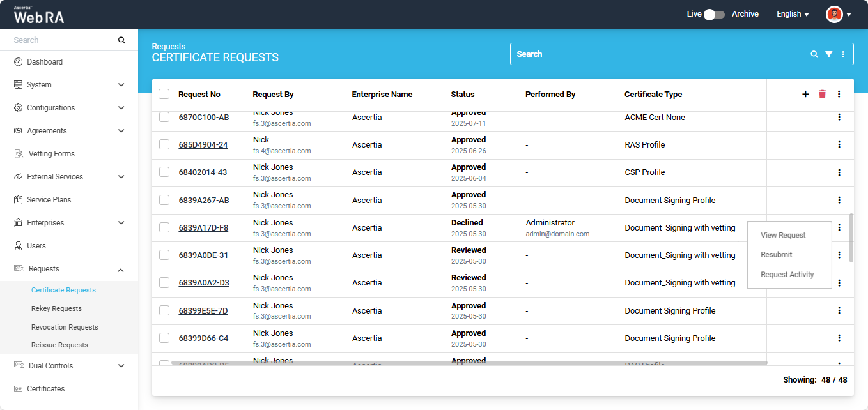The image size is (868, 410).
Task: Toggle the Live/Archive switch
Action: [x=713, y=14]
